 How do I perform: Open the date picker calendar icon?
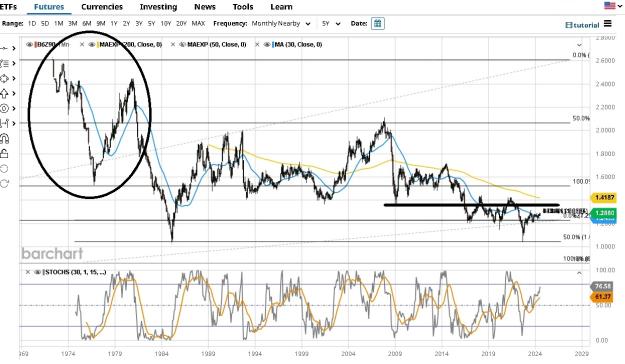(x=377, y=24)
